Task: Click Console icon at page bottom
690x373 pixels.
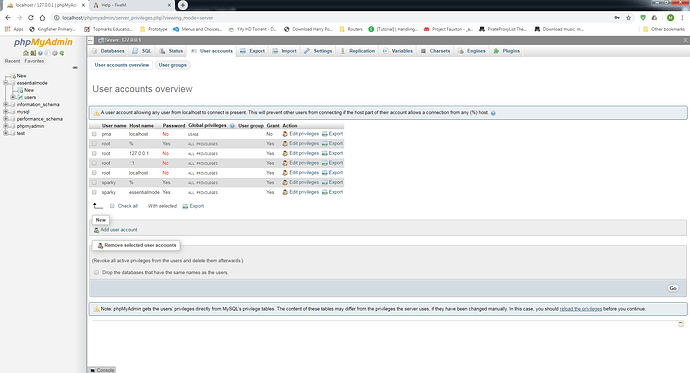Action: point(92,370)
